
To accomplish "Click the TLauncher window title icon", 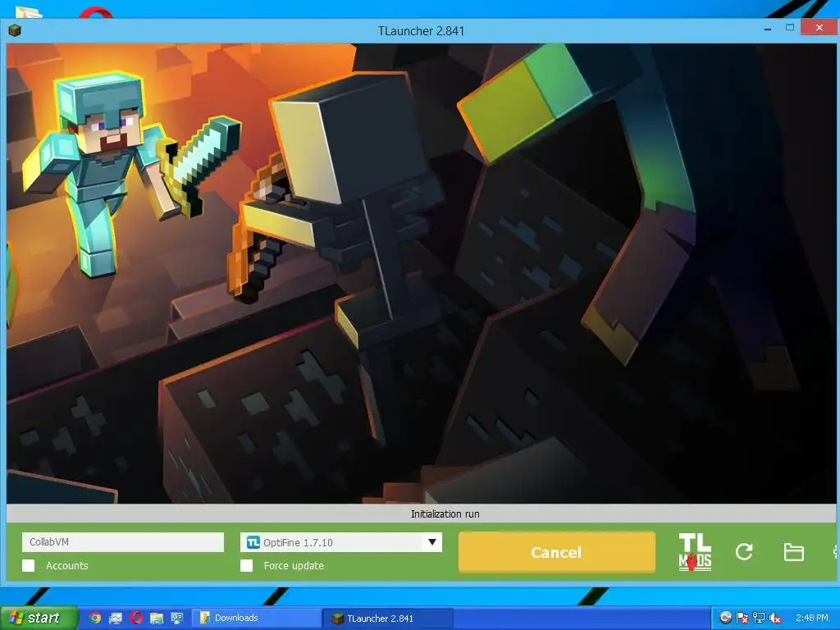I will click(15, 30).
